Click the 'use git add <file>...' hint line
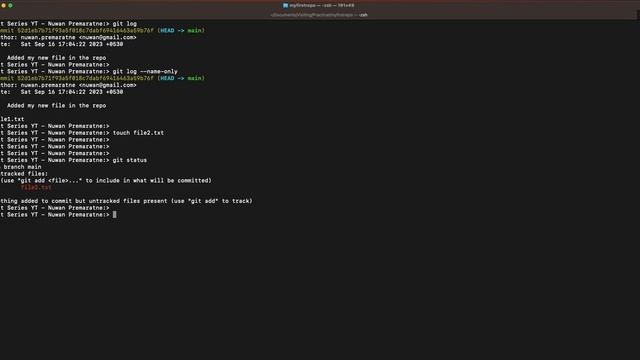 pos(106,180)
